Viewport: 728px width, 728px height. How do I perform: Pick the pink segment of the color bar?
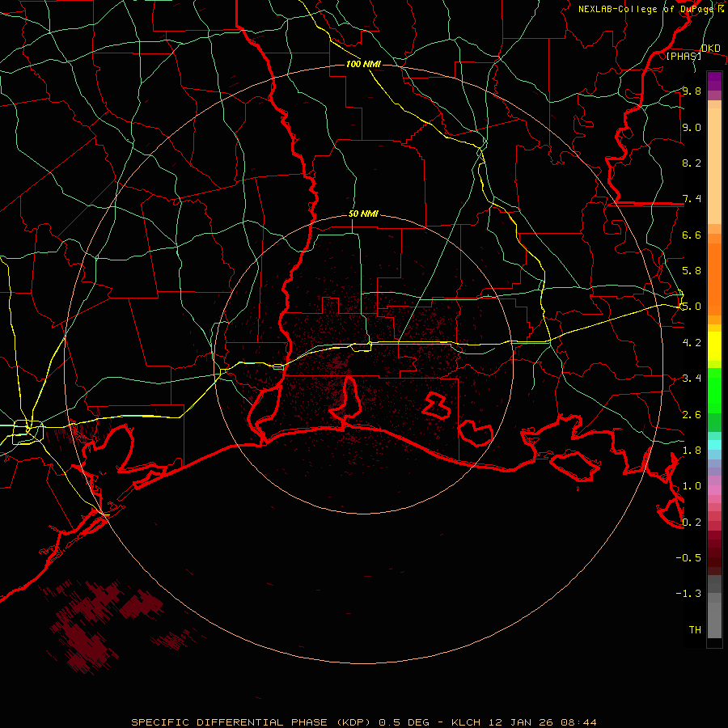click(714, 490)
